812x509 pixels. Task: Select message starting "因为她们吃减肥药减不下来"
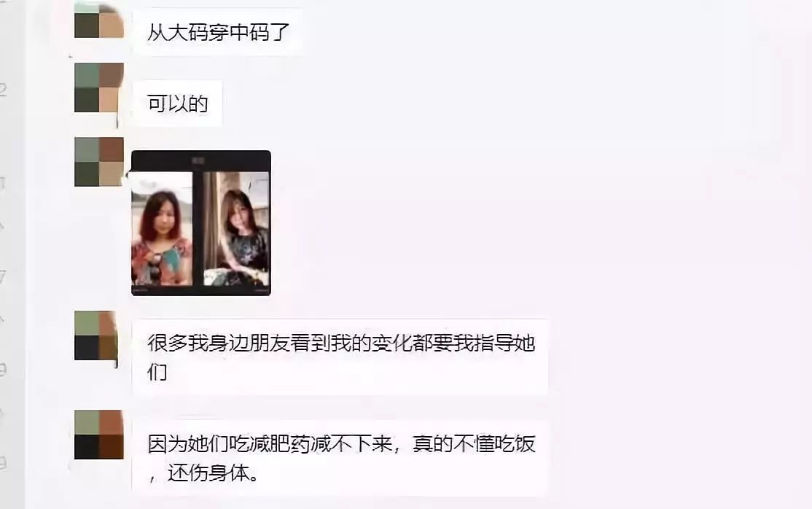[340, 458]
